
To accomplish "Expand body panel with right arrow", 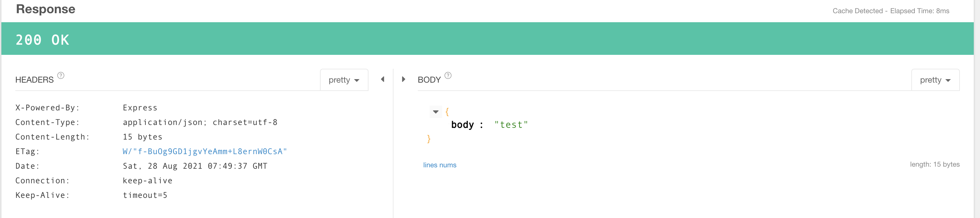I will coord(404,79).
